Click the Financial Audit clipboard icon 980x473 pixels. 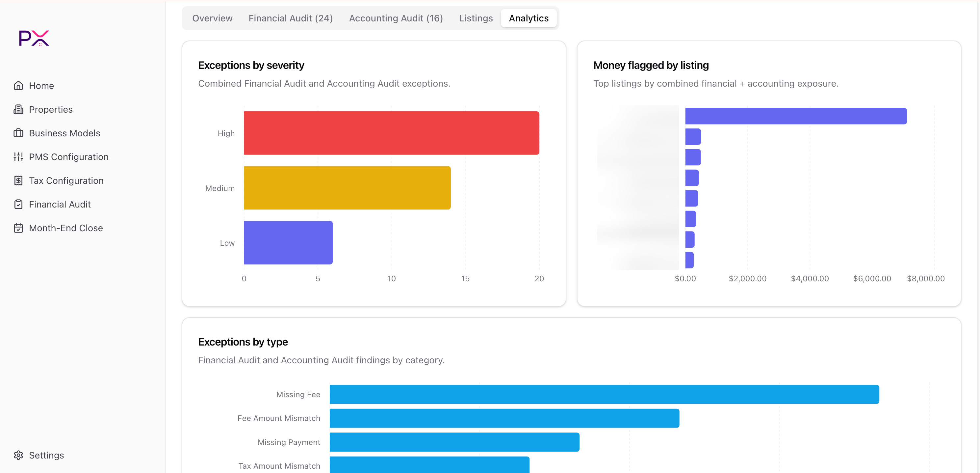18,204
